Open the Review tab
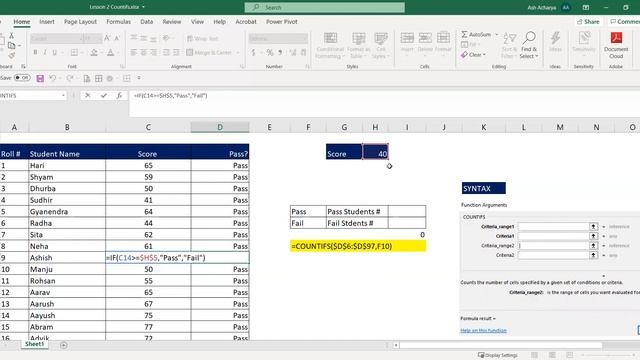 [x=172, y=22]
